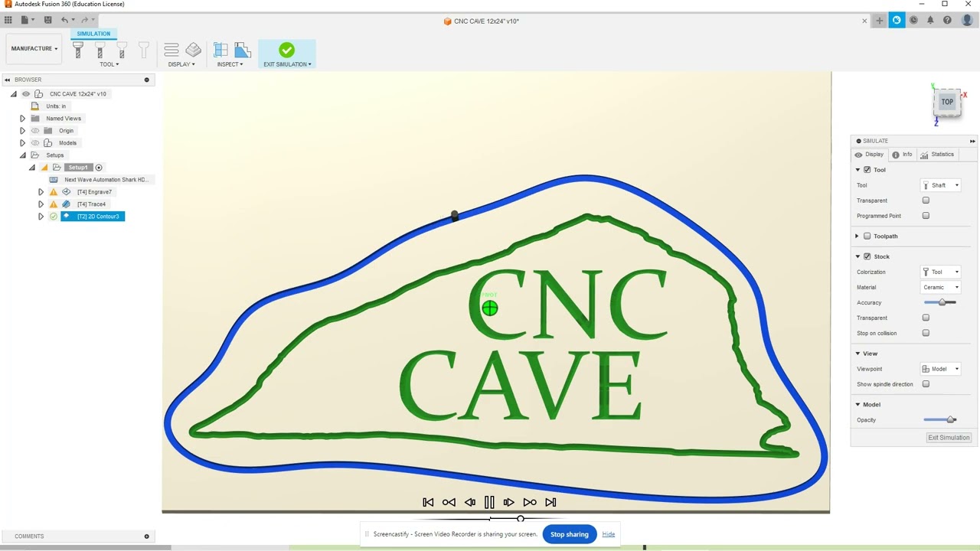The width and height of the screenshot is (980, 551).
Task: Enable the Programmed Point checkbox
Action: [x=926, y=216]
